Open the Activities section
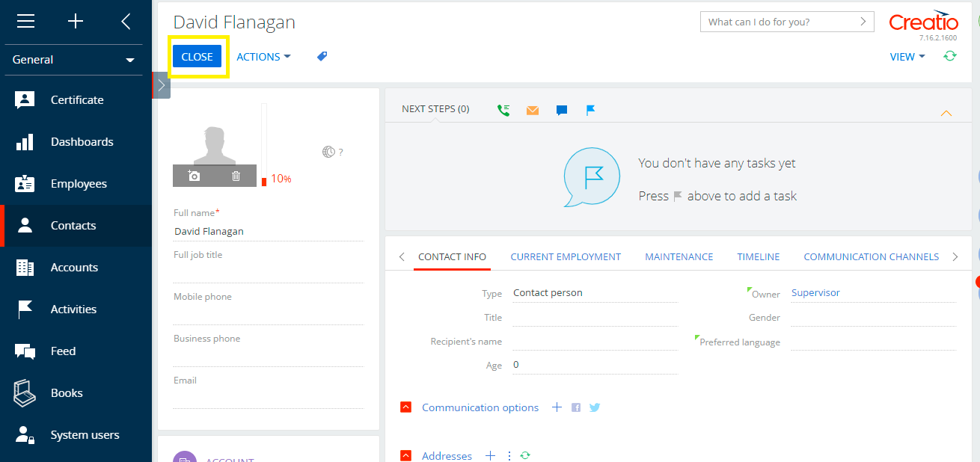 tap(76, 309)
